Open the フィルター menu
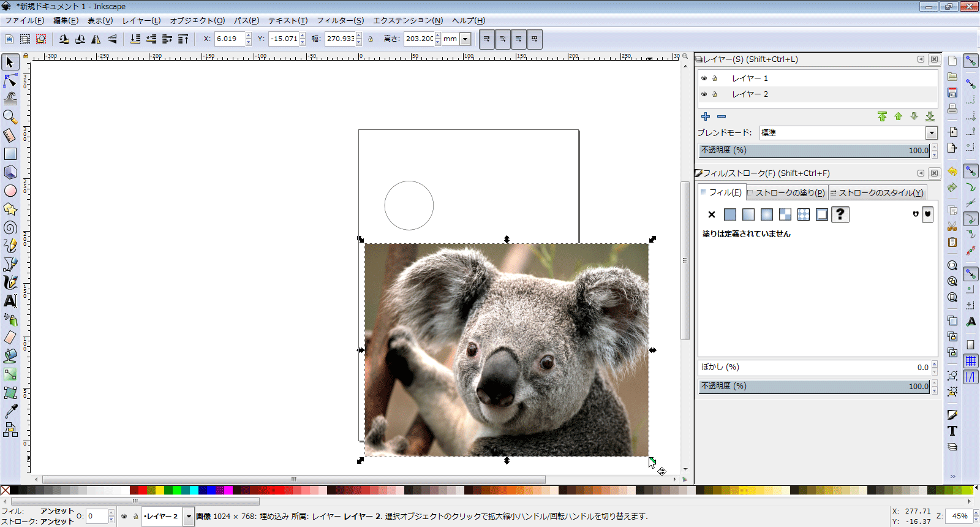This screenshot has width=980, height=527. pyautogui.click(x=340, y=20)
